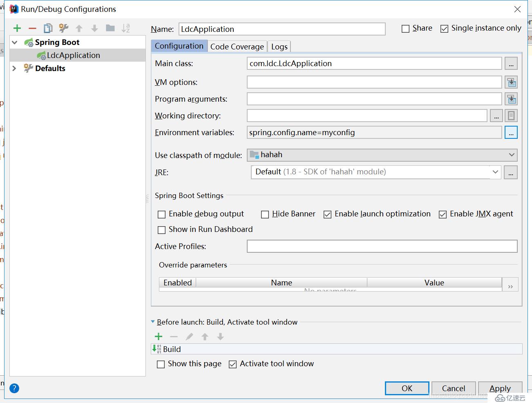Edit Before launch task pencil icon
The height and width of the screenshot is (403, 532).
click(x=189, y=336)
